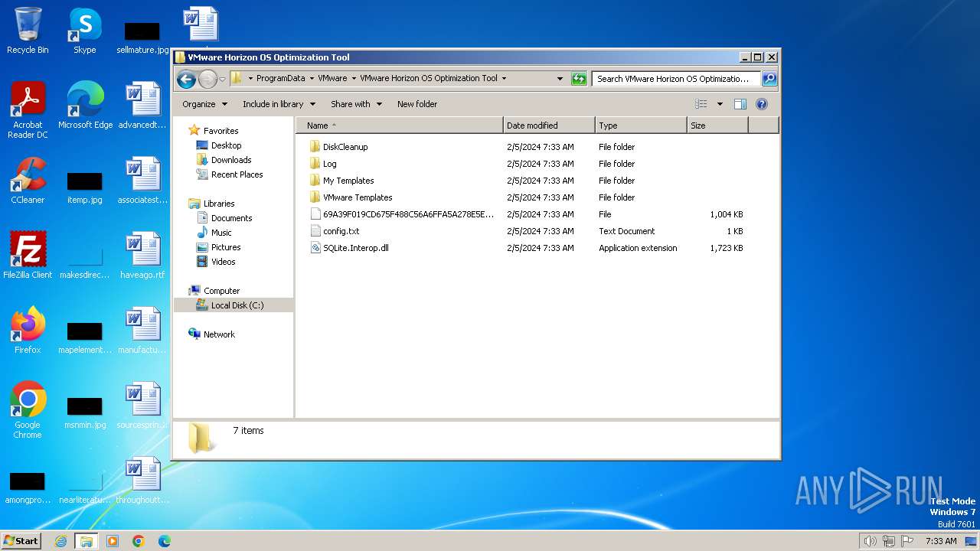This screenshot has width=980, height=551.
Task: Click the Google Chrome desktop icon
Action: click(28, 410)
